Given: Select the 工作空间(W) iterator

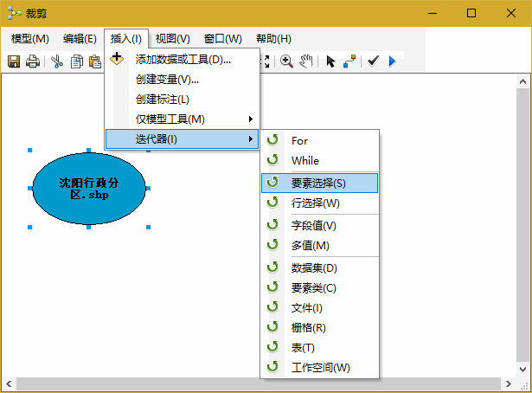Looking at the screenshot, I should point(319,368).
